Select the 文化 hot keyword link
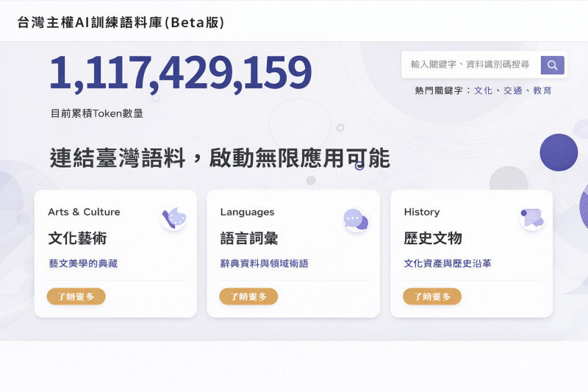The width and height of the screenshot is (588, 392). [x=483, y=90]
